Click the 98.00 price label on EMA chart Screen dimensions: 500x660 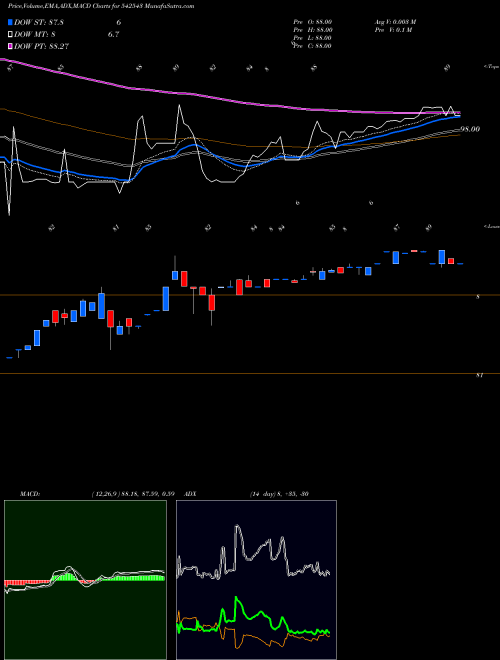(x=471, y=129)
